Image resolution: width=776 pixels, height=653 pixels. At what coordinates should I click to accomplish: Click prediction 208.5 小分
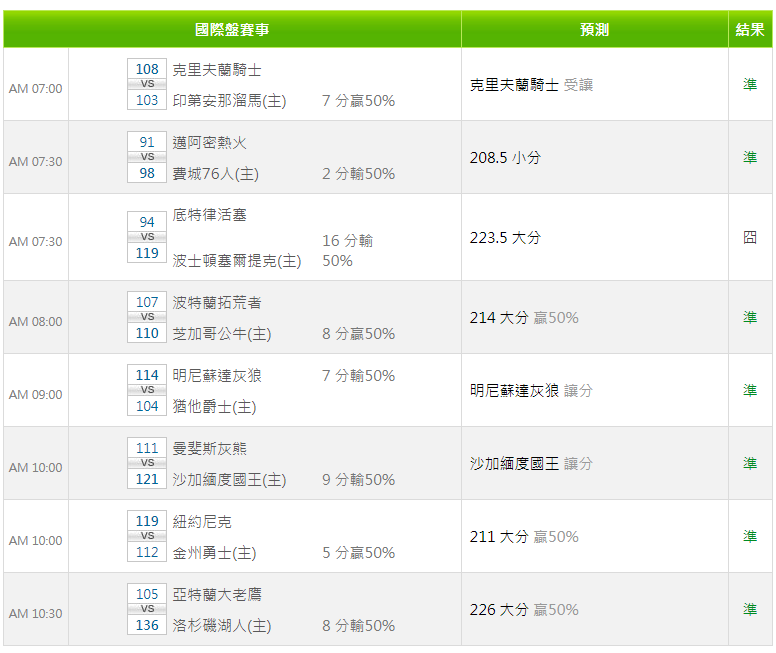505,157
